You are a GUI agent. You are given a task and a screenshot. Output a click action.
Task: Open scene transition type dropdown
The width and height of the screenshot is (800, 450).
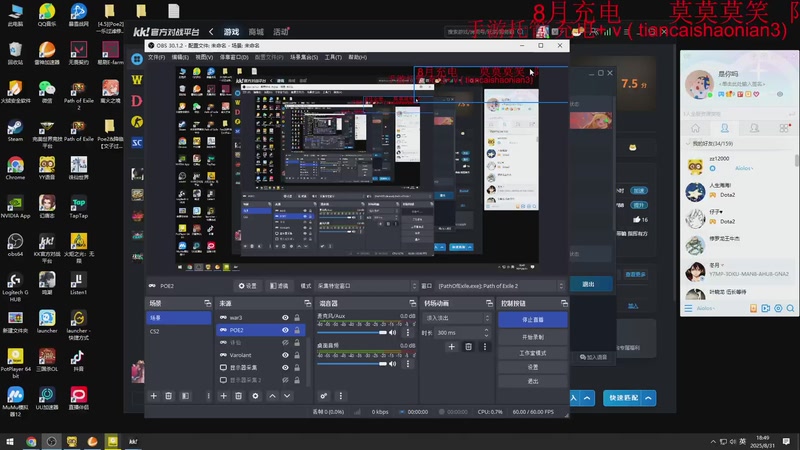pyautogui.click(x=457, y=318)
